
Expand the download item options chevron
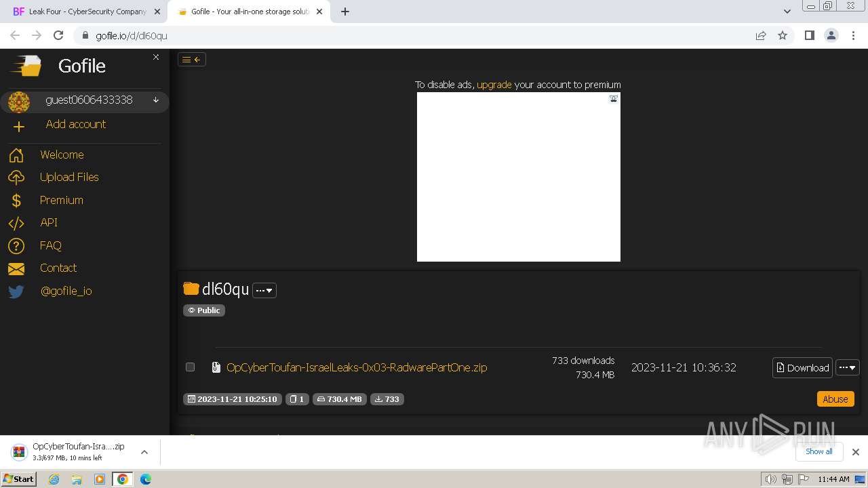point(144,452)
